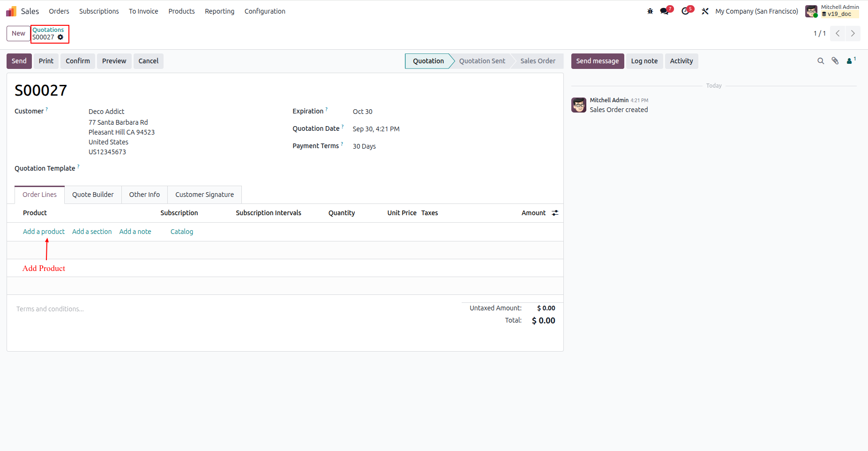
Task: Open the To Invoice menu
Action: 143,11
